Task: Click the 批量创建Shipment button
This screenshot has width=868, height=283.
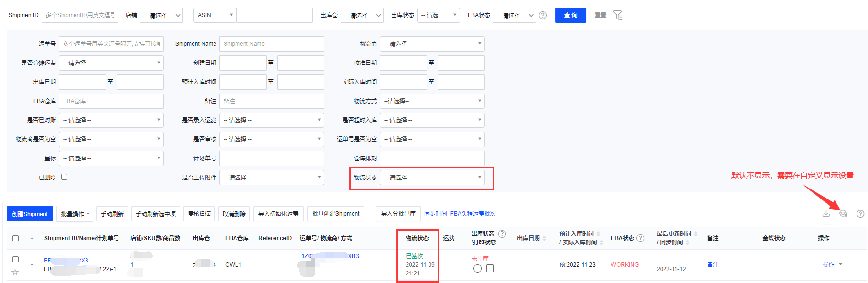Action: pyautogui.click(x=336, y=214)
